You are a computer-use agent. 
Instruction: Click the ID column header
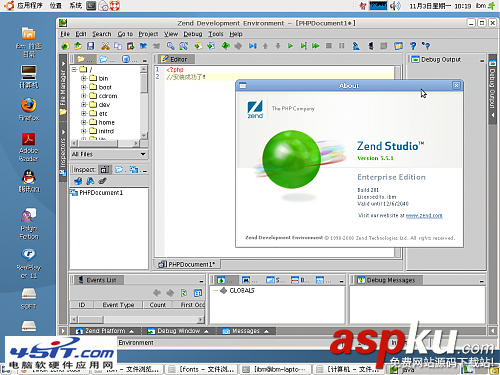pos(82,305)
